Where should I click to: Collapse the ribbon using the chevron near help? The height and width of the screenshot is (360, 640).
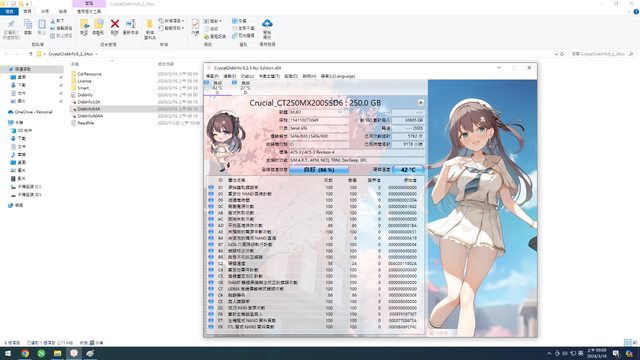pyautogui.click(x=629, y=11)
